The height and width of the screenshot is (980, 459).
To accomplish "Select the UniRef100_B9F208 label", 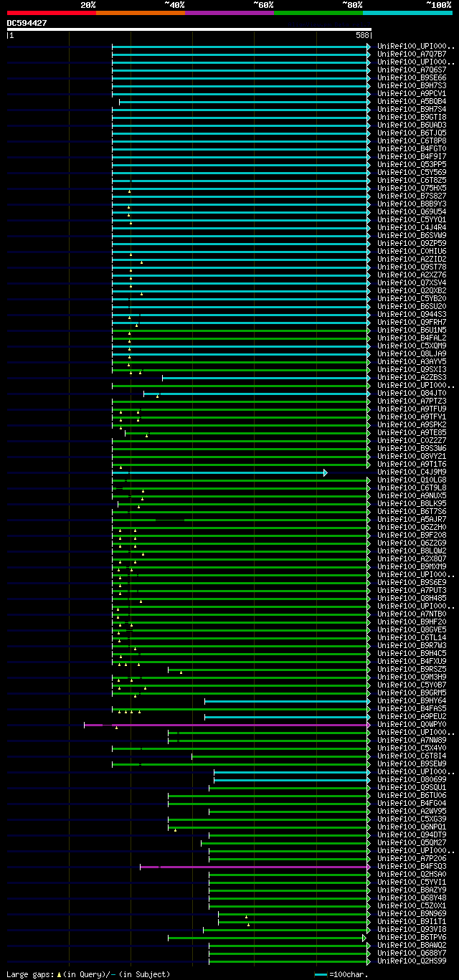I will 412,535.
